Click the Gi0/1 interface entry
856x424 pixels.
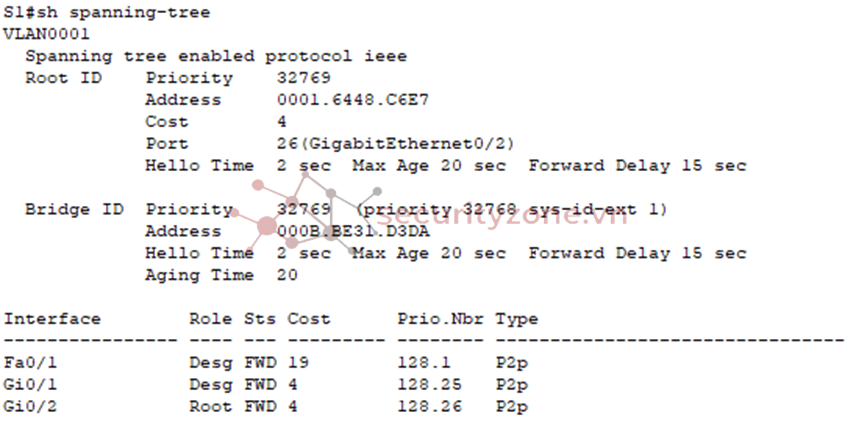[31, 385]
